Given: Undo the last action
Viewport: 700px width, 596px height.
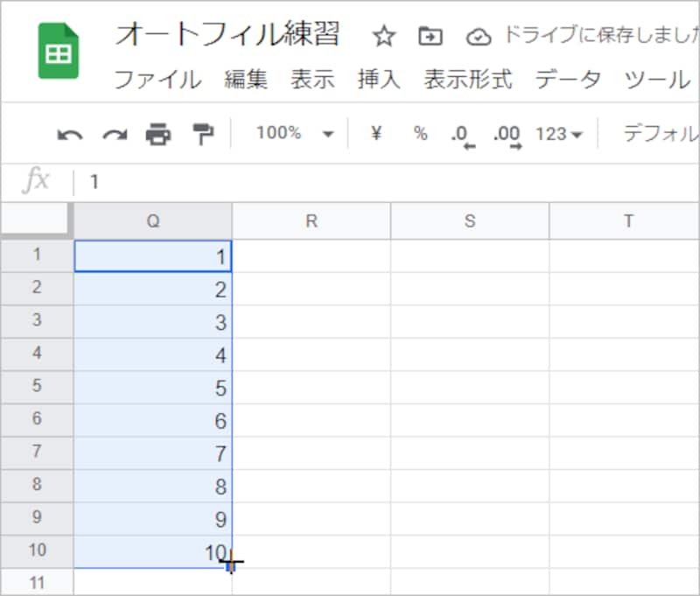Looking at the screenshot, I should (x=73, y=131).
